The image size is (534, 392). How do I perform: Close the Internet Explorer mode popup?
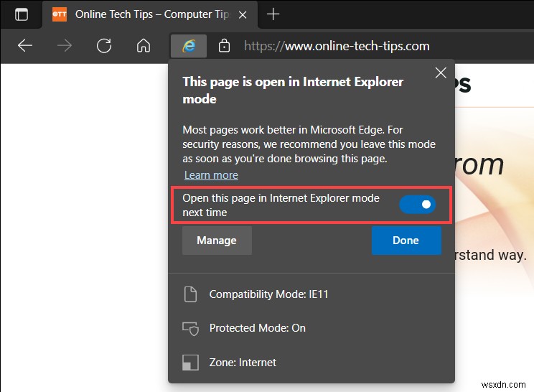tap(441, 73)
